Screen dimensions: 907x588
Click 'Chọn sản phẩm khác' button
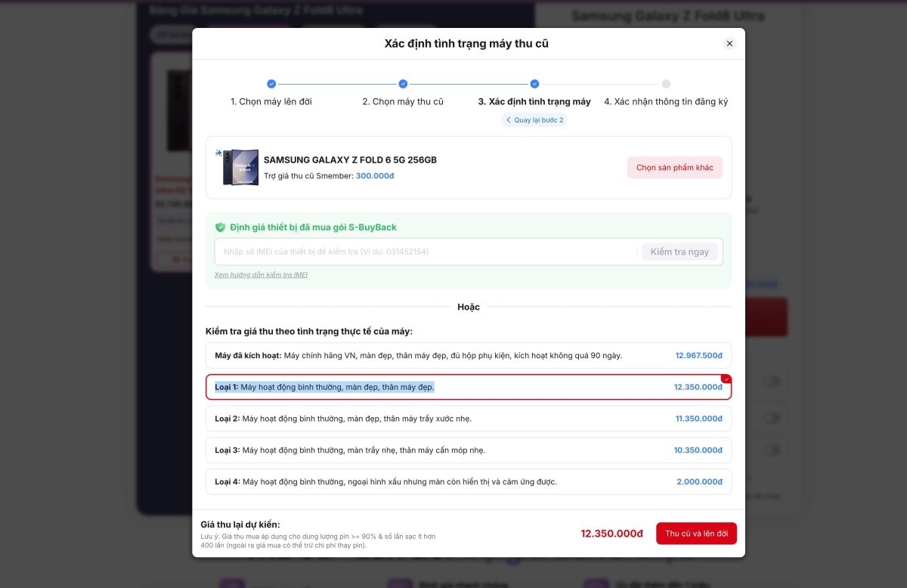click(675, 168)
